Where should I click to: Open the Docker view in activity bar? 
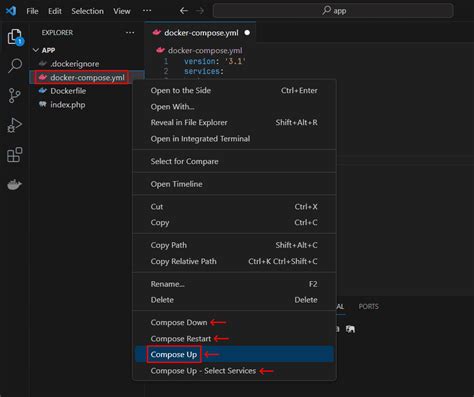coord(14,184)
